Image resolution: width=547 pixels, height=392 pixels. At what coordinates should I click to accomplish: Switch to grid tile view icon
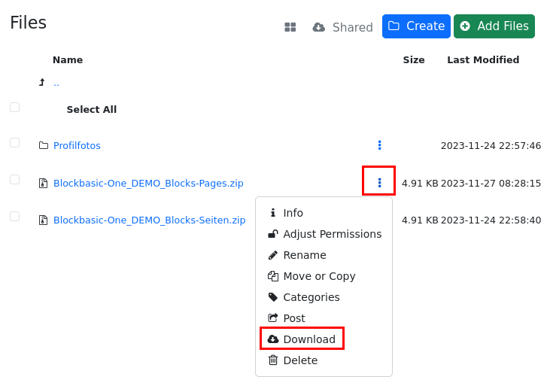coord(290,27)
